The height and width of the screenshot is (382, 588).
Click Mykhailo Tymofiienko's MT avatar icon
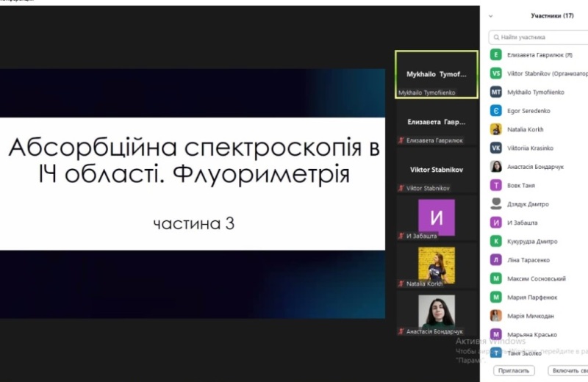495,92
